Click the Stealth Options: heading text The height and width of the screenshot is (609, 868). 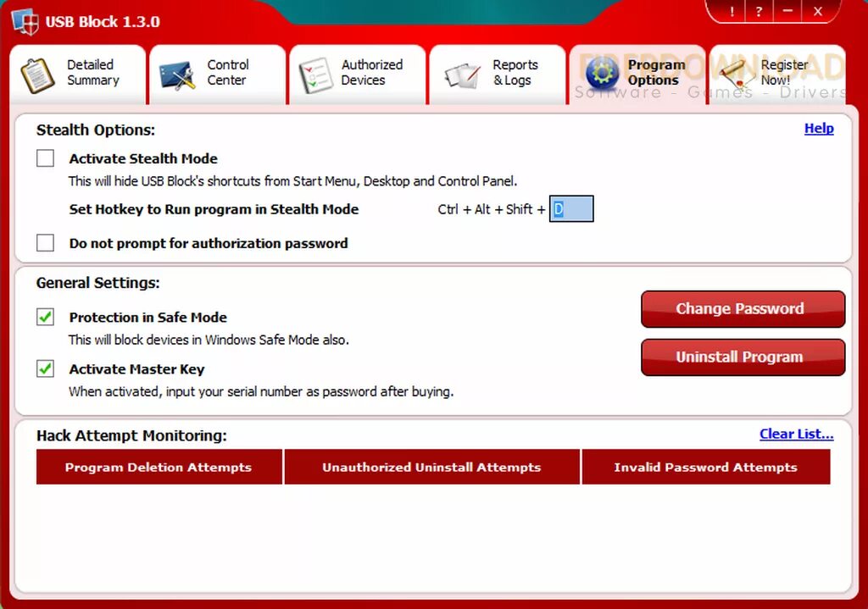coord(96,130)
